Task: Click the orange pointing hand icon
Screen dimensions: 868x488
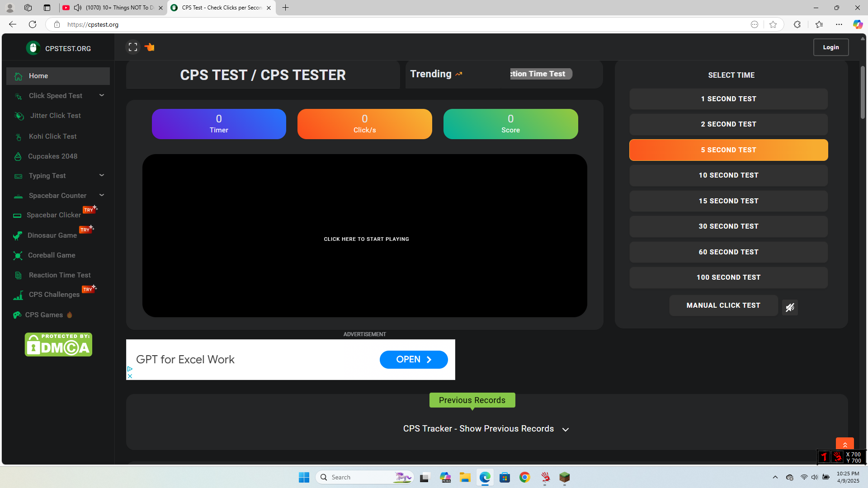Action: tap(149, 47)
